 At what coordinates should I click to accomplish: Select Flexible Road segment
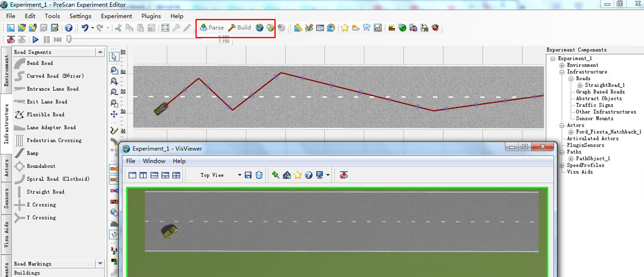[45, 115]
